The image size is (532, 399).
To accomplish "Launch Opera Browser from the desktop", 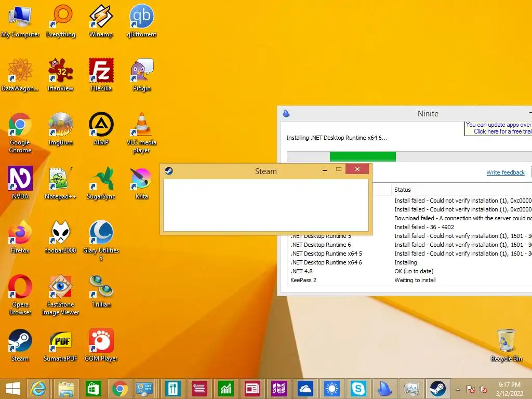I will coord(20,295).
